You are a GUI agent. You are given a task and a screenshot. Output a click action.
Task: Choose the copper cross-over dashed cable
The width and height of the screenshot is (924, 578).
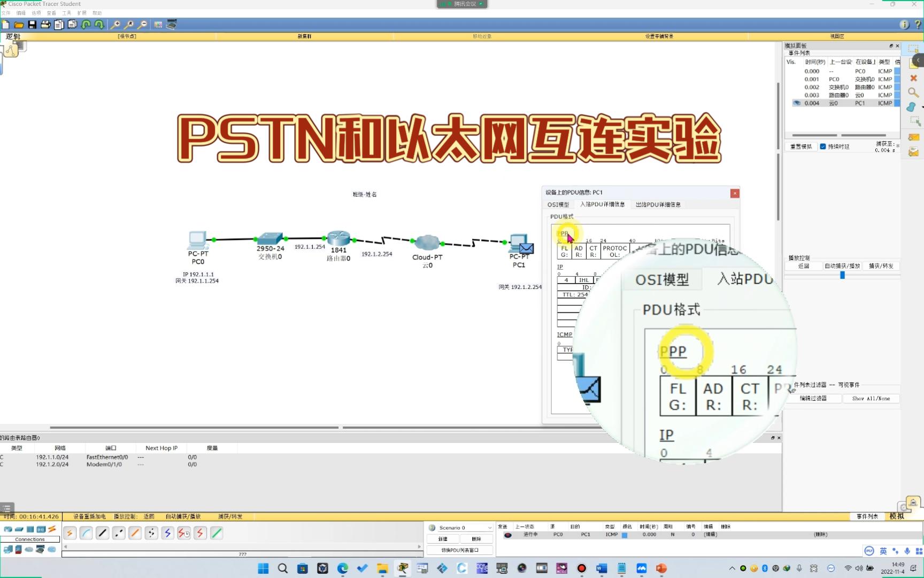119,533
